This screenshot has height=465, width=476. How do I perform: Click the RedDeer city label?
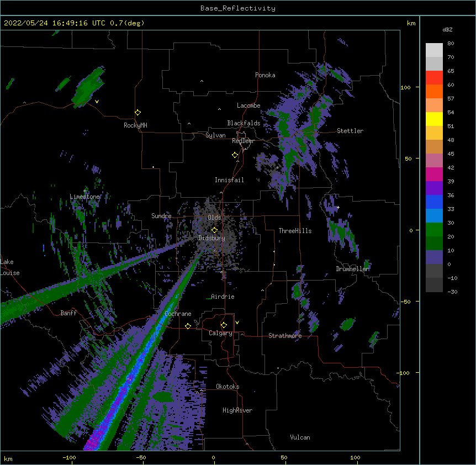(243, 141)
